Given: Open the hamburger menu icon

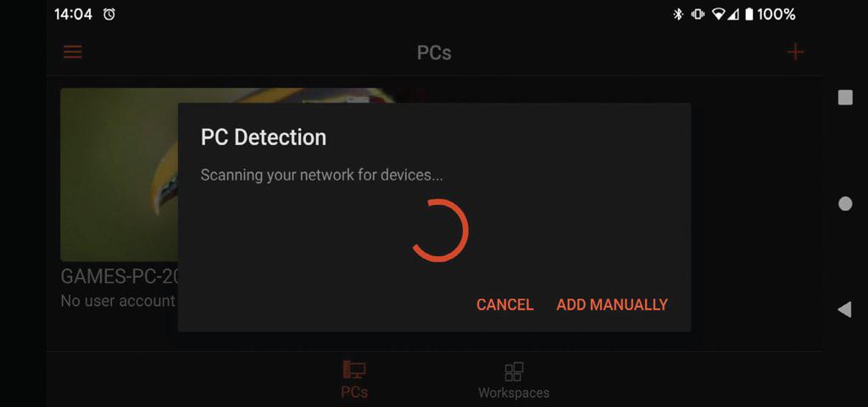Looking at the screenshot, I should [73, 53].
